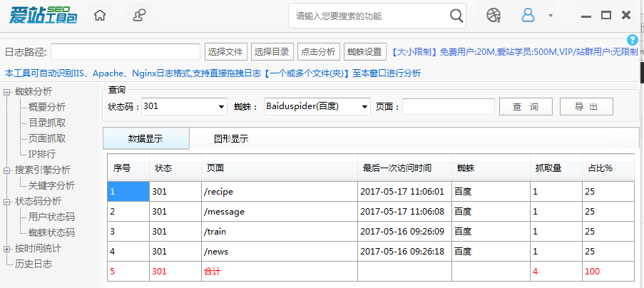
Task: Click the blue help question mark icon
Action: (632, 40)
